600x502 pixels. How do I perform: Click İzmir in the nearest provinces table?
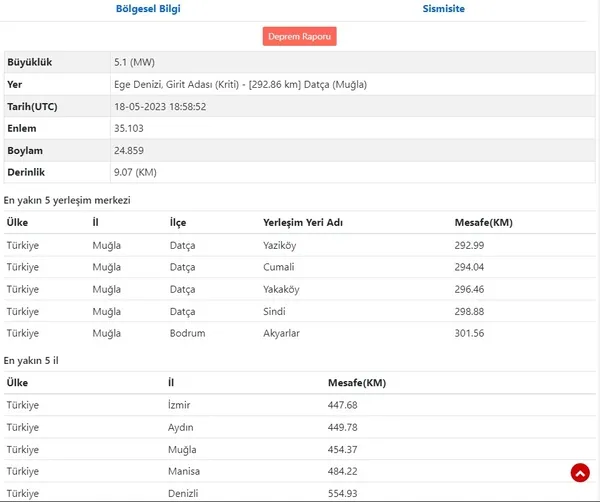tap(179, 405)
